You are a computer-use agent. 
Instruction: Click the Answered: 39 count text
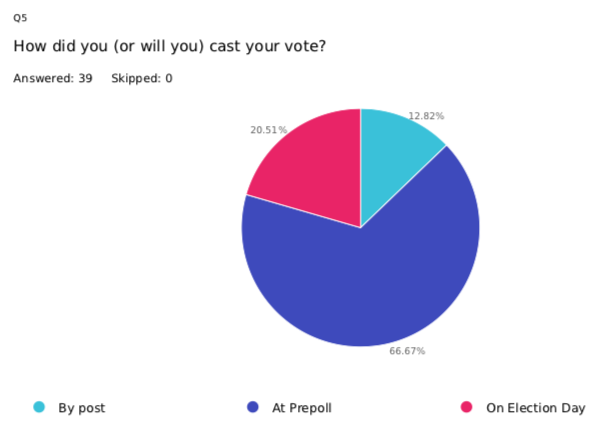tap(53, 78)
